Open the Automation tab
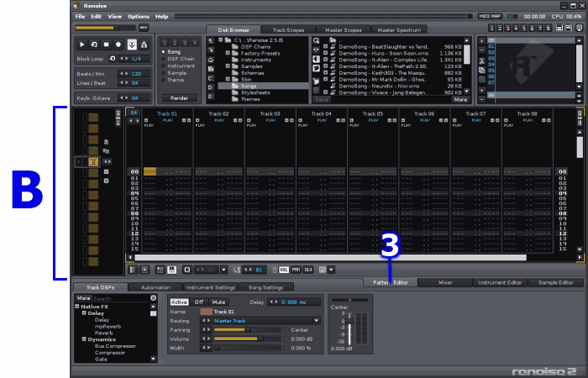The width and height of the screenshot is (588, 378). click(155, 287)
